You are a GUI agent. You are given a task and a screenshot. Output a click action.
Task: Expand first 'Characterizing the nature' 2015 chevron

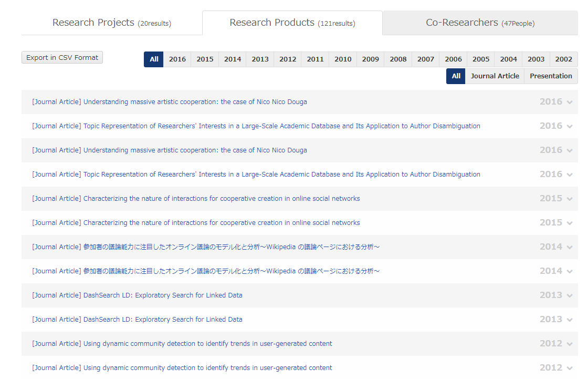[x=570, y=199]
